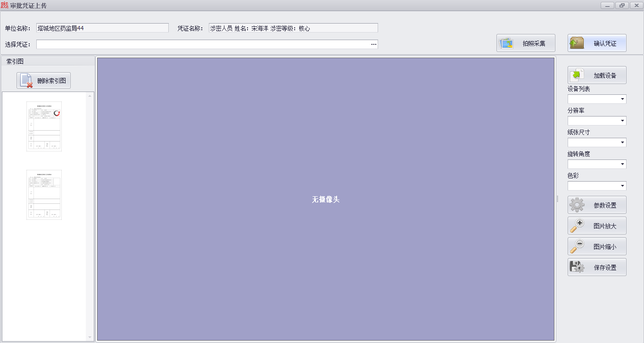Expand the 旋转角度 rotation angle dropdown
The width and height of the screenshot is (644, 343).
(x=622, y=164)
